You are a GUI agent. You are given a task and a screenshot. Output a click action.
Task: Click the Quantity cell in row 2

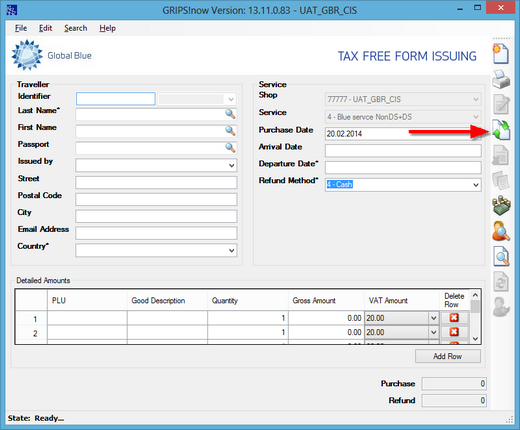[x=248, y=332]
